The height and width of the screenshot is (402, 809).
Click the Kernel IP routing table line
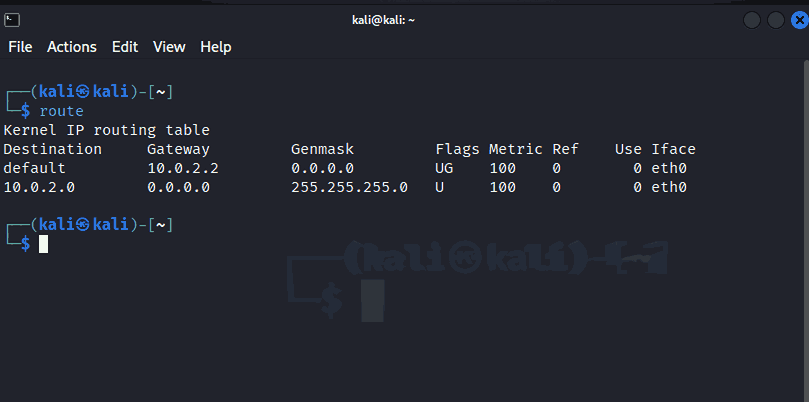[107, 130]
